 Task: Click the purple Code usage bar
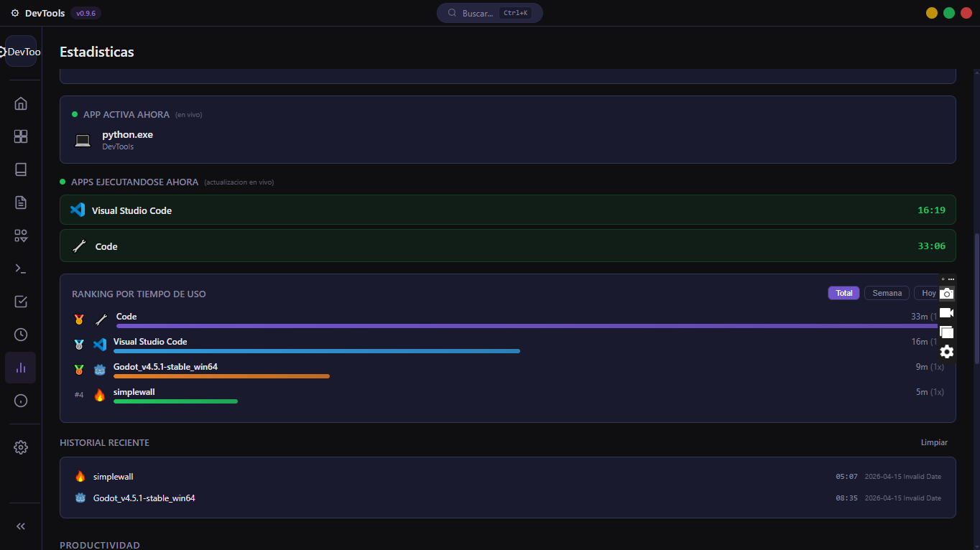click(527, 326)
